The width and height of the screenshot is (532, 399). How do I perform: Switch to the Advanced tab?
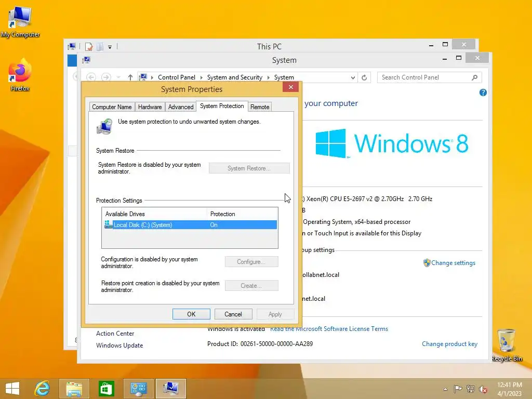tap(181, 107)
